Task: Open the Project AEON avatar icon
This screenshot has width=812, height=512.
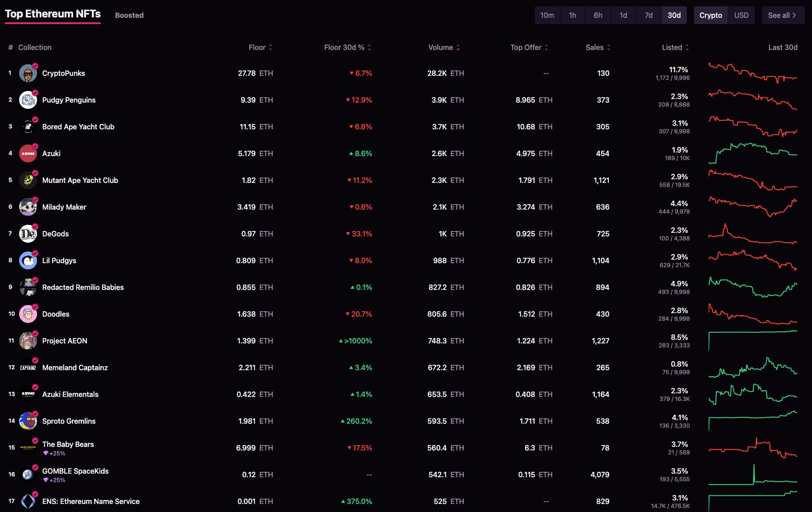Action: click(x=28, y=341)
